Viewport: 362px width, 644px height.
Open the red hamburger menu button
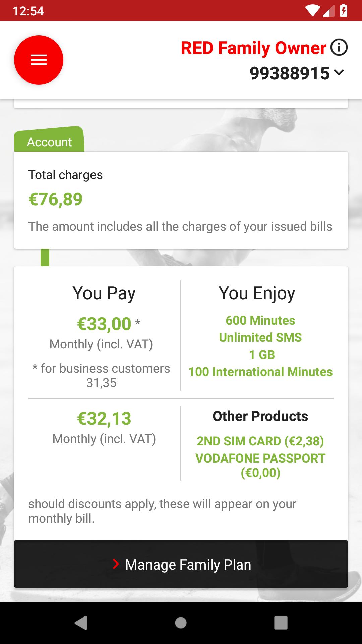tap(39, 60)
